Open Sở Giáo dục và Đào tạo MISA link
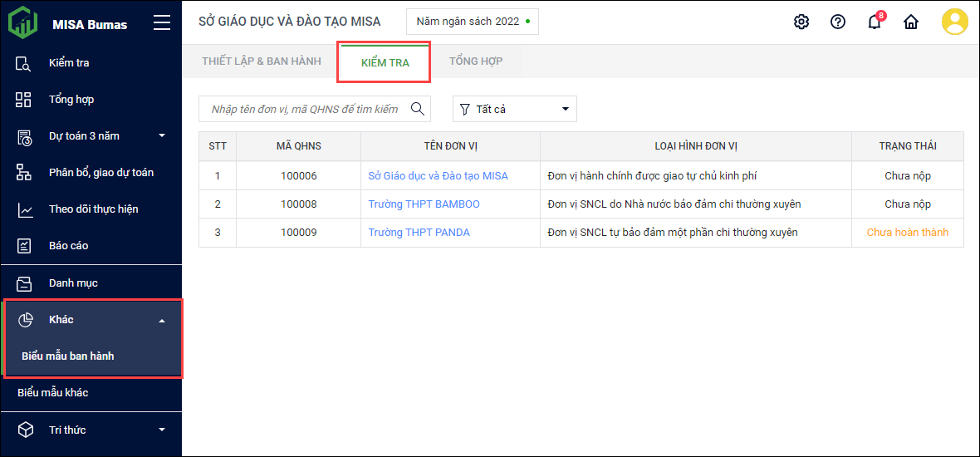The height and width of the screenshot is (457, 980). coord(438,176)
